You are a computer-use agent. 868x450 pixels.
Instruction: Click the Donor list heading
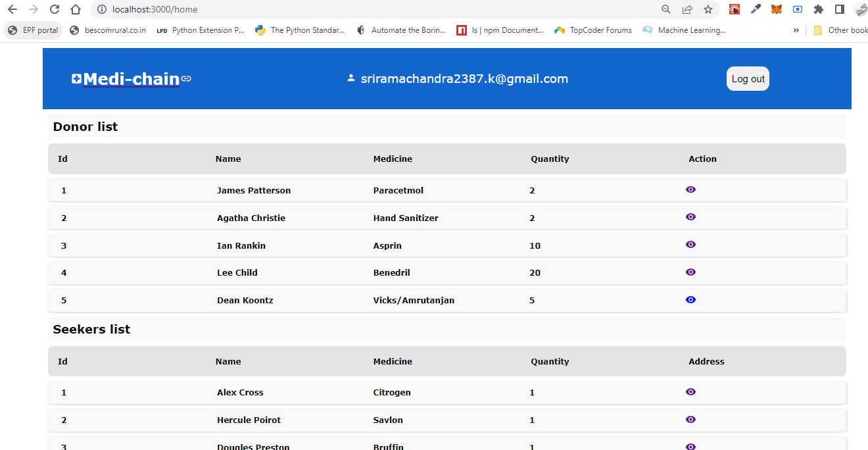click(x=85, y=127)
